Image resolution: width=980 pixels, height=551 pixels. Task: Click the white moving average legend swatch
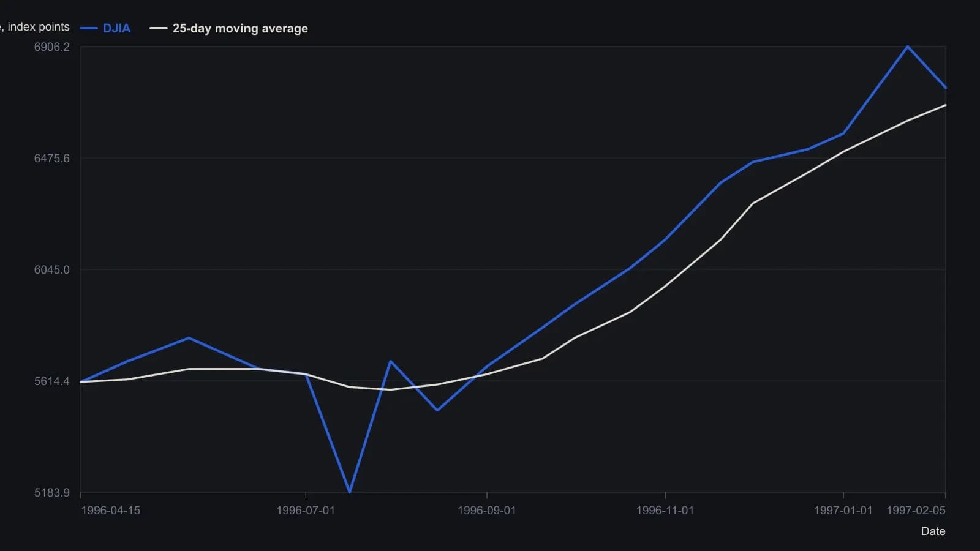[x=159, y=28]
